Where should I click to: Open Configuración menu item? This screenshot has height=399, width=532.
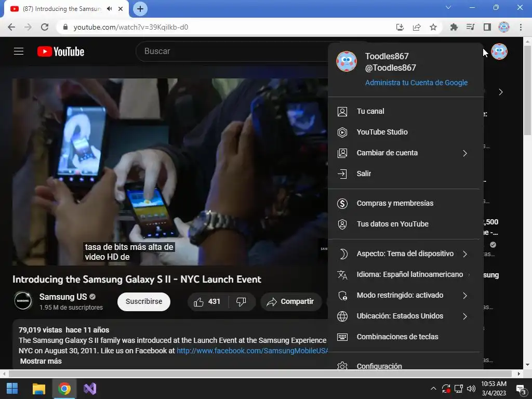click(406, 365)
